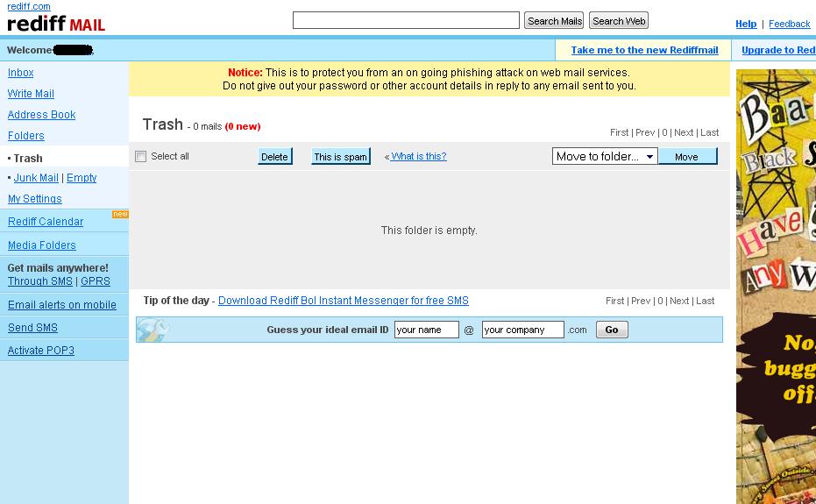Click the Upgrade to Rediff link
The height and width of the screenshot is (504, 816).
coord(778,50)
